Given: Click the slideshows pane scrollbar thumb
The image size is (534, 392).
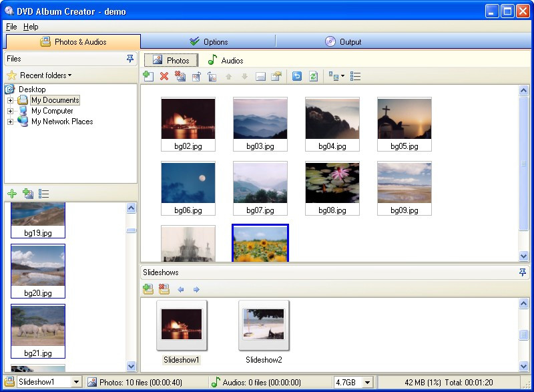Looking at the screenshot, I should point(523,335).
